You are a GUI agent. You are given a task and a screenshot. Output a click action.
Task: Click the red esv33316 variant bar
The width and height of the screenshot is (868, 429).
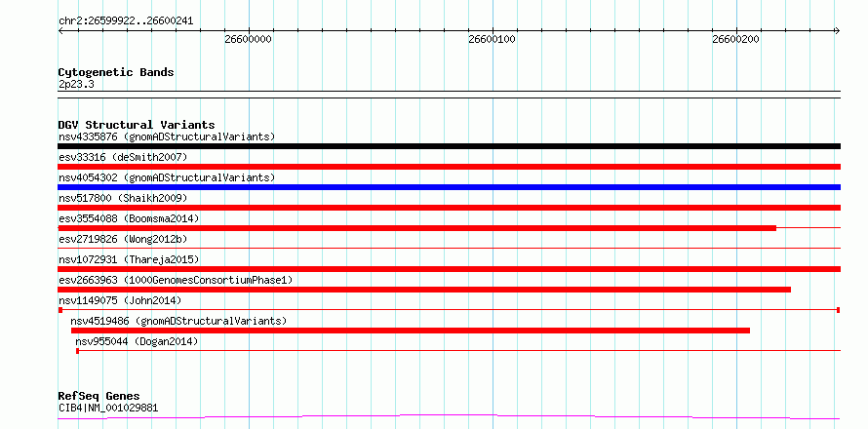click(449, 167)
